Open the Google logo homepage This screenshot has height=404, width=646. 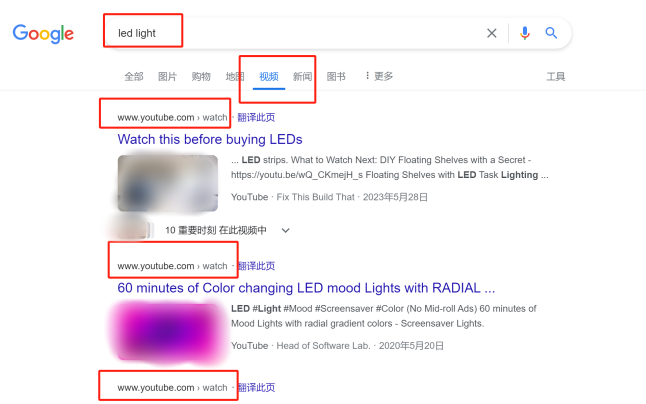tap(43, 34)
